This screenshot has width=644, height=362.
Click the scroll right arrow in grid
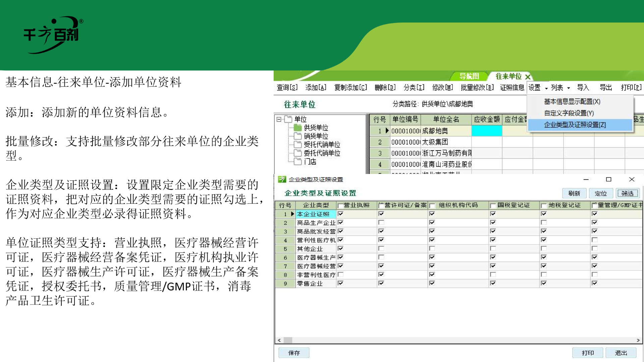pos(638,340)
